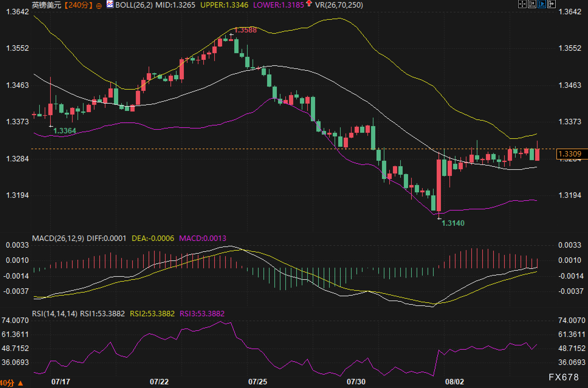The image size is (588, 388).
Task: Click the axis-with-bar chart mode icon
Action: [532, 4]
